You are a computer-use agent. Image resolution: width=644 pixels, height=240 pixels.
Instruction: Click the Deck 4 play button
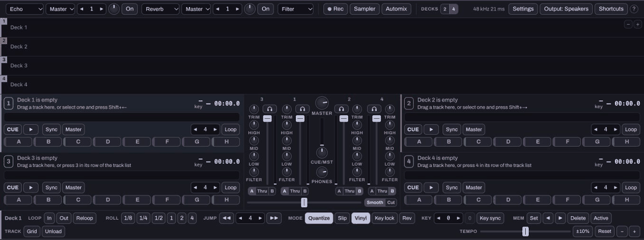pos(431,187)
